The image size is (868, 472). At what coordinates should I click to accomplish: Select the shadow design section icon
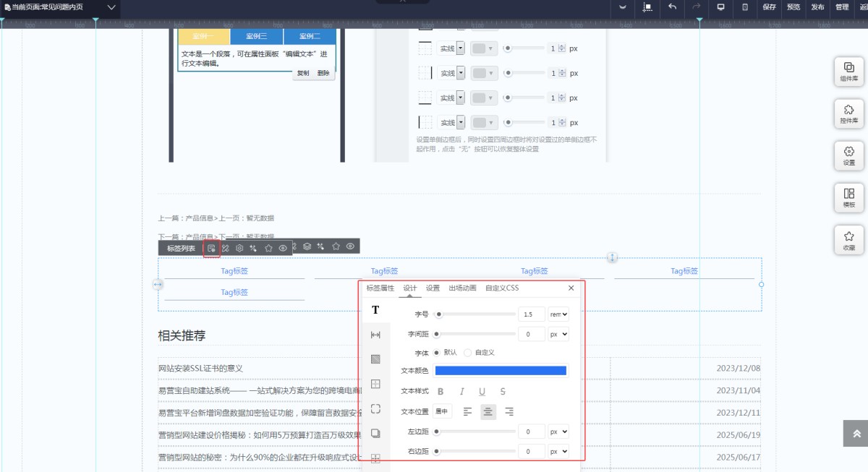(375, 433)
